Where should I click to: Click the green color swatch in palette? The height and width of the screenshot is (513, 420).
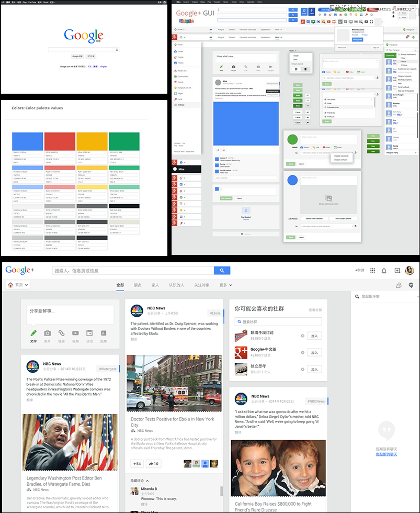[124, 141]
